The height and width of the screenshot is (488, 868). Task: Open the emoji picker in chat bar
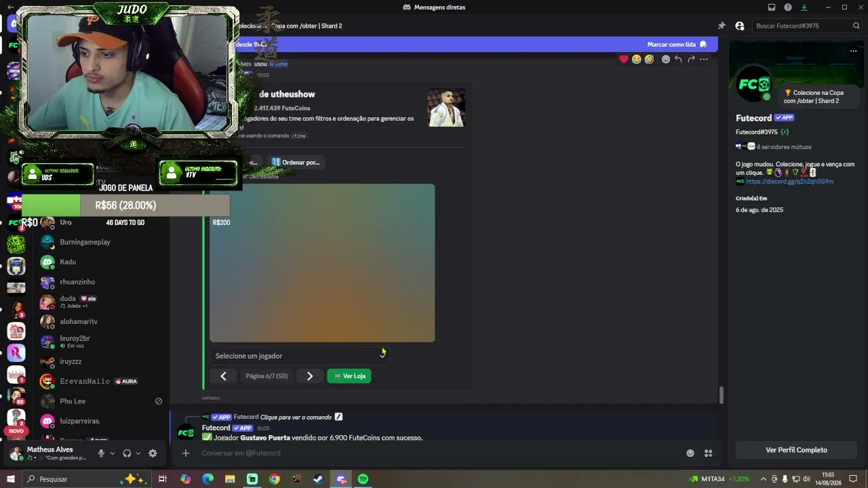point(690,453)
